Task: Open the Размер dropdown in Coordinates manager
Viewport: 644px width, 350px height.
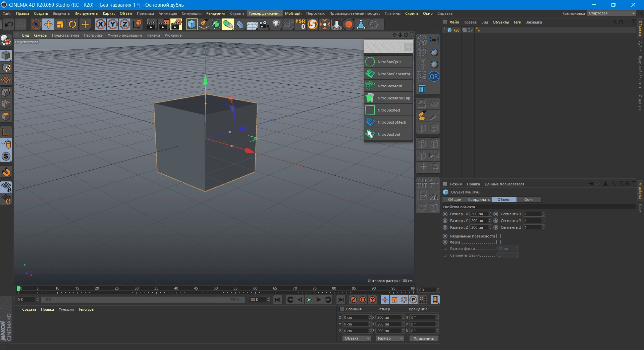Action: pyautogui.click(x=390, y=338)
